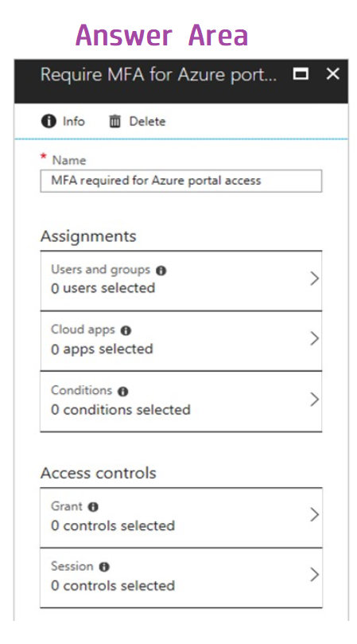
Task: Expand Grant controls chevron
Action: coord(314,514)
